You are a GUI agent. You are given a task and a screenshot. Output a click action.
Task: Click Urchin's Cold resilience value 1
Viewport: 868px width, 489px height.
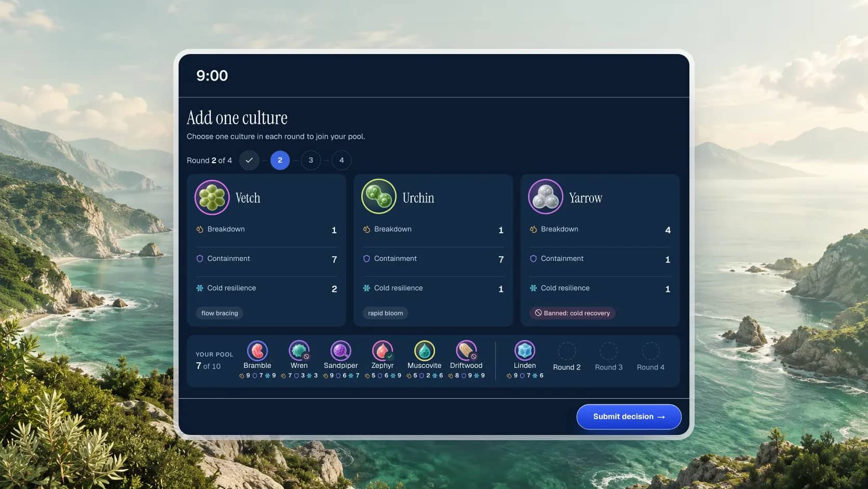point(501,289)
